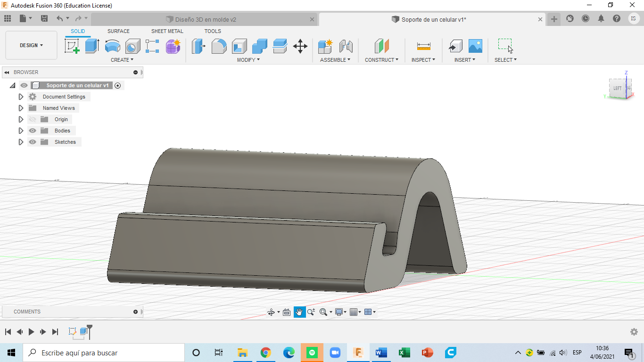Screen dimensions: 644x362
Task: Expand the Named Views folder
Action: 21,108
